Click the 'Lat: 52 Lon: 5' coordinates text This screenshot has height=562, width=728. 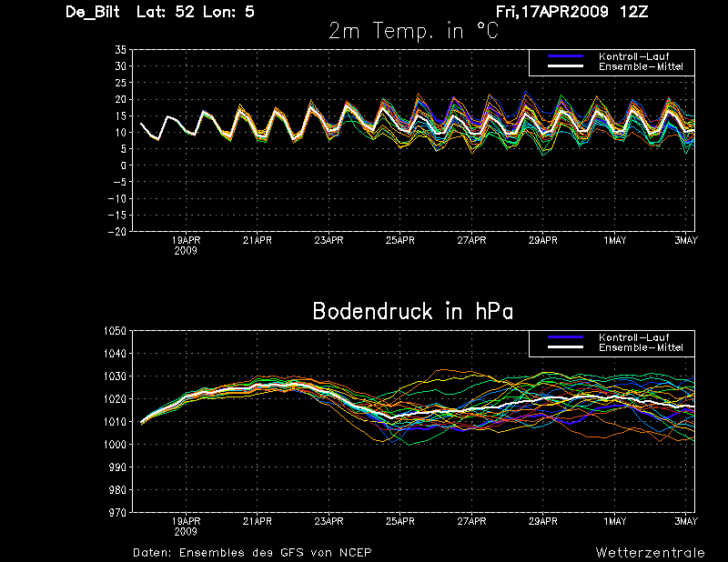point(196,12)
